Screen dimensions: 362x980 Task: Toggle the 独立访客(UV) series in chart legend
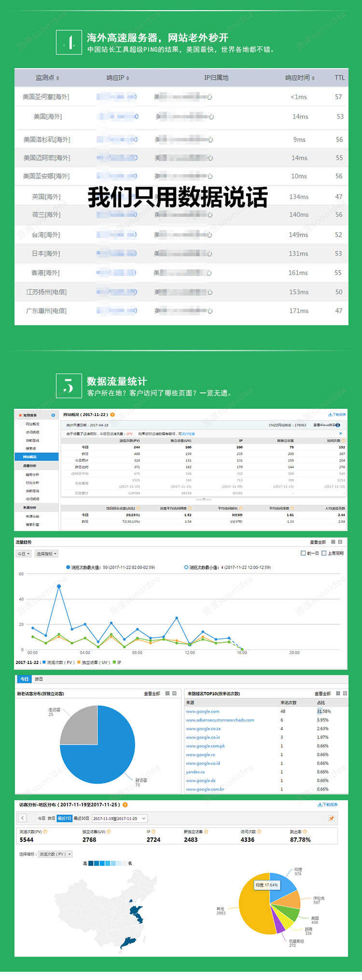(94, 663)
